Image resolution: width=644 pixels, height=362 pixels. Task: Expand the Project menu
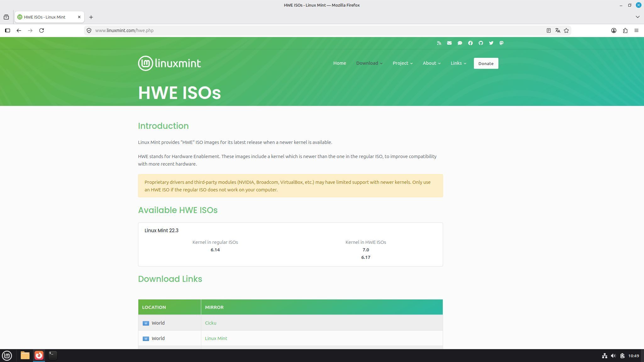(x=402, y=63)
